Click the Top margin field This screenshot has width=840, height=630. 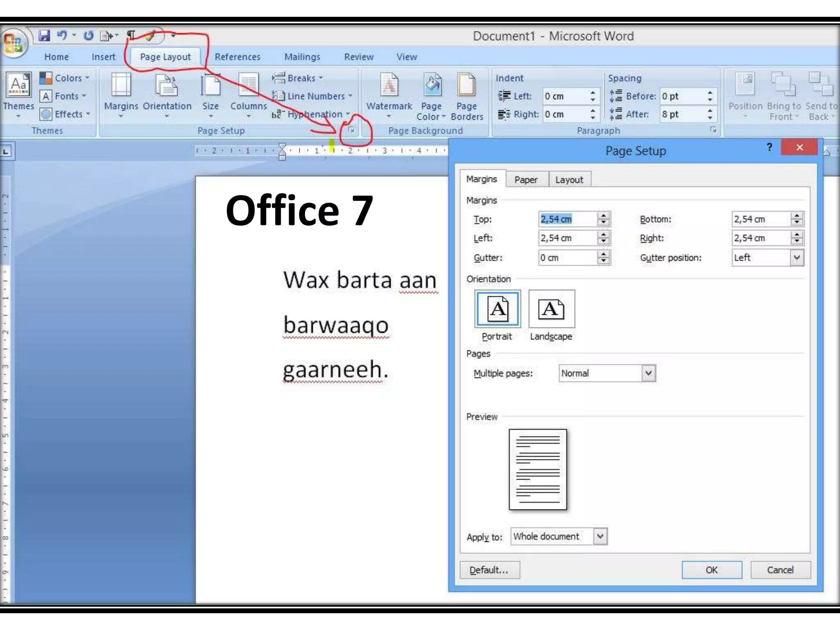tap(568, 219)
